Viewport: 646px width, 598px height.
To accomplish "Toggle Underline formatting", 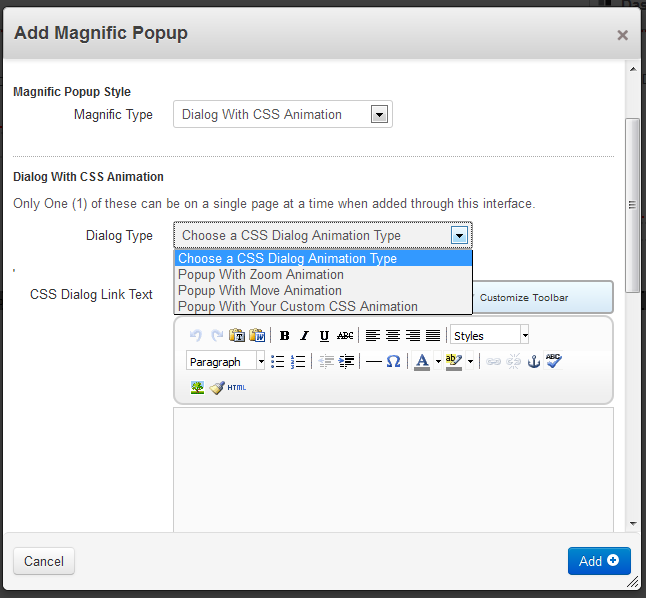I will point(325,336).
